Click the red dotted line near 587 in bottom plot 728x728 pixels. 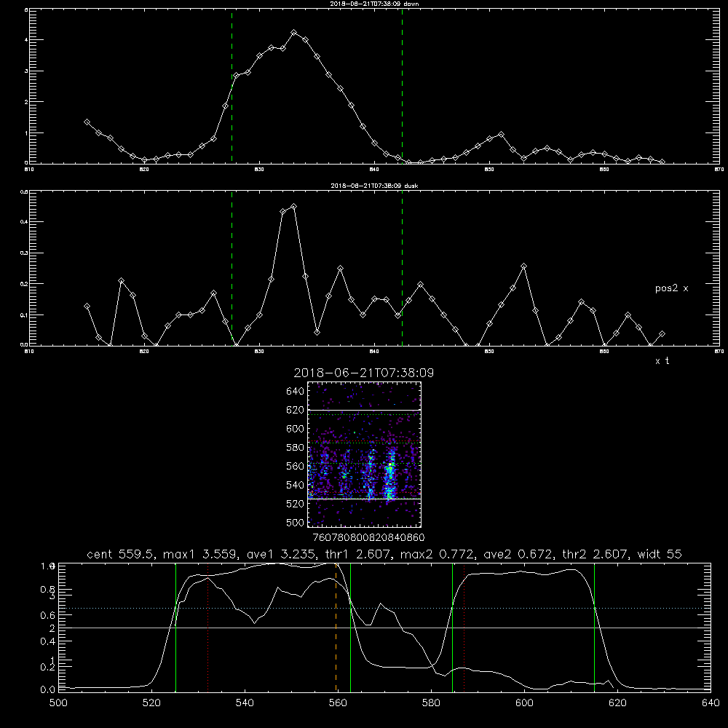[x=464, y=627]
